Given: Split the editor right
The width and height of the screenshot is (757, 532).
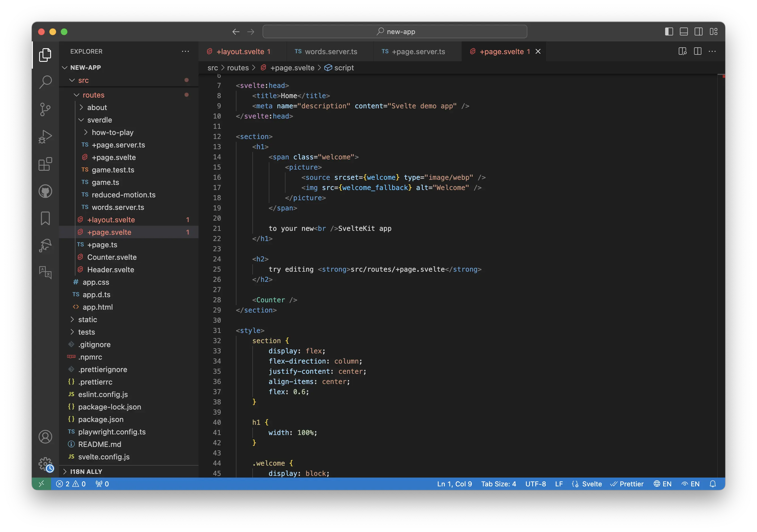Looking at the screenshot, I should coord(698,51).
